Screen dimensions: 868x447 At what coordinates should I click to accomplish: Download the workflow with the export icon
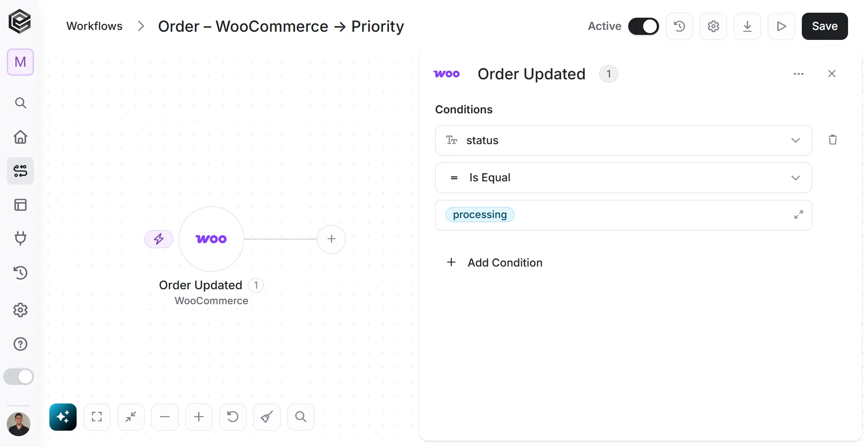(747, 26)
